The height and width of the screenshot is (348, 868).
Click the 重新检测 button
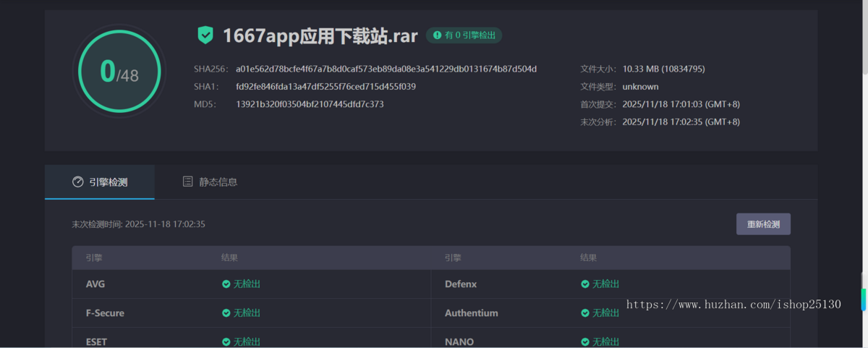(763, 224)
